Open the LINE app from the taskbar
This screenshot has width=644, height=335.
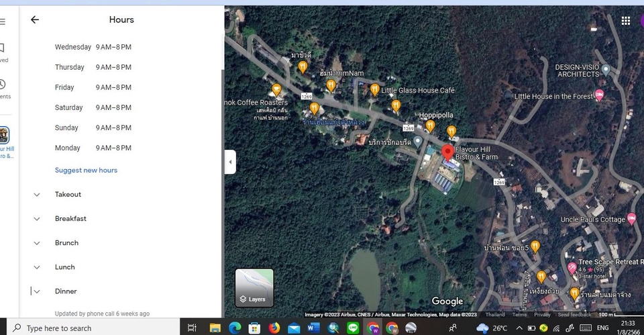click(x=353, y=328)
